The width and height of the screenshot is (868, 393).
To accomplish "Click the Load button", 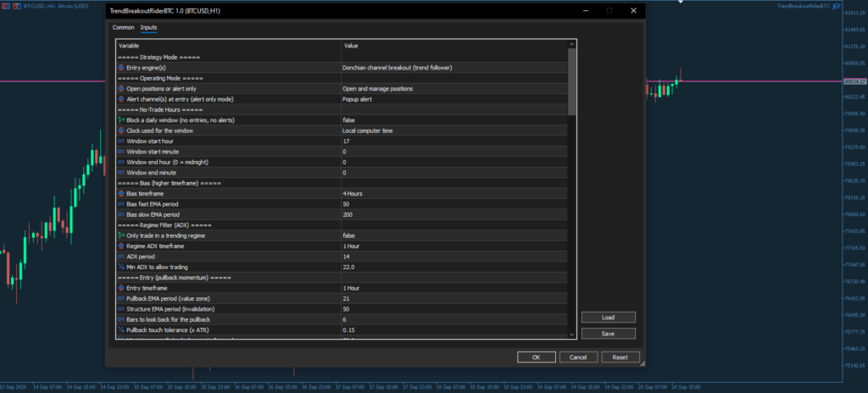I will [x=609, y=317].
